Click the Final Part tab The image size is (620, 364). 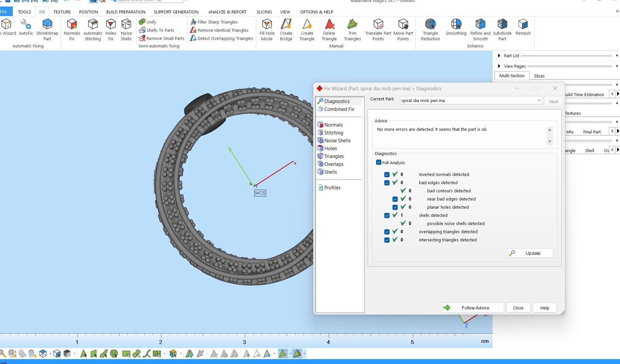point(592,132)
